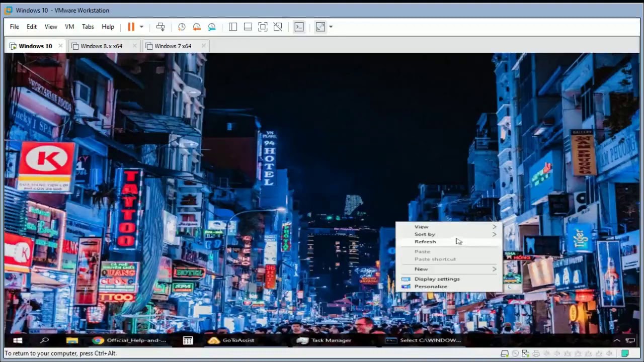Viewport: 644px width, 362px height.
Task: Switch to the Select C:\WINDOW... command window
Action: [423, 340]
